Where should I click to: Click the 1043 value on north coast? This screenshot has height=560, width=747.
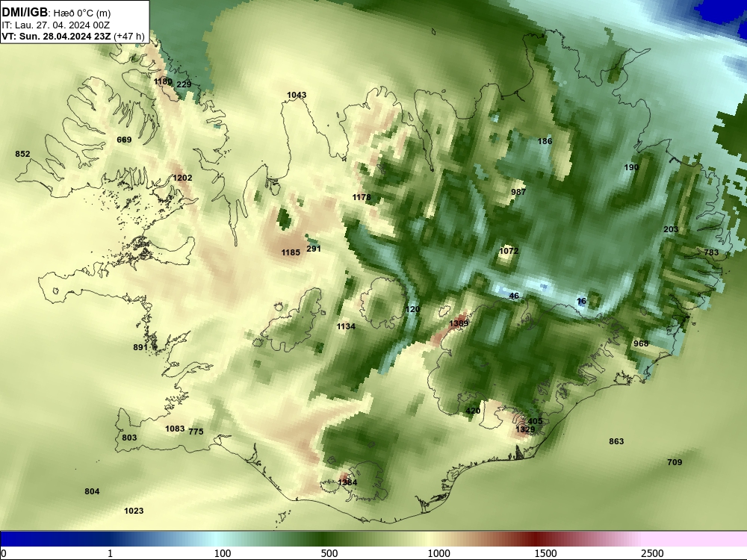pos(297,96)
